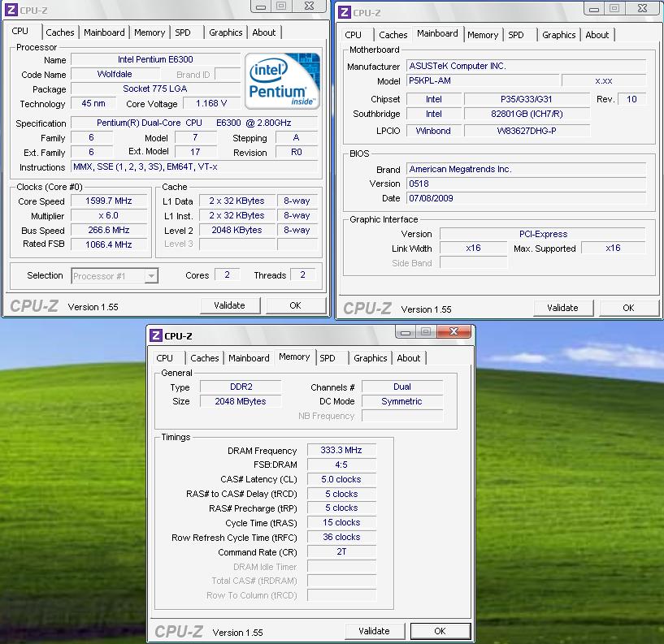This screenshot has height=644, width=664.
Task: Click OK in the motherboard info window
Action: 629,308
